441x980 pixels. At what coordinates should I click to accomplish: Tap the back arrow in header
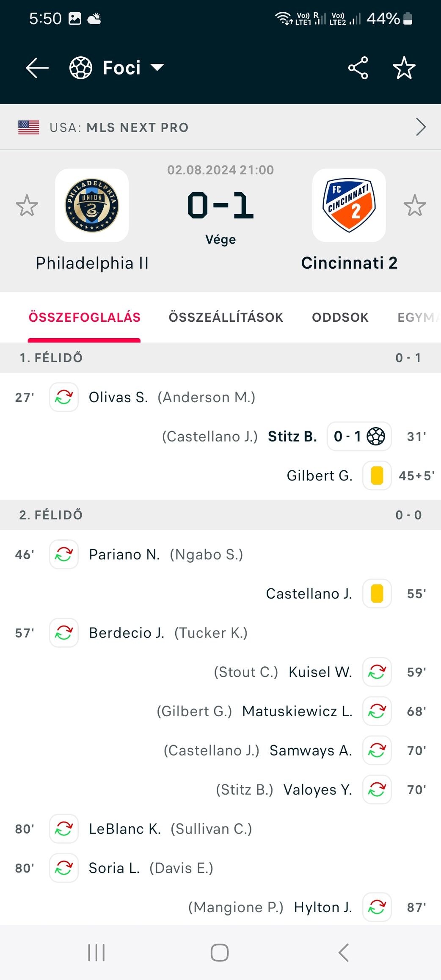tap(37, 68)
